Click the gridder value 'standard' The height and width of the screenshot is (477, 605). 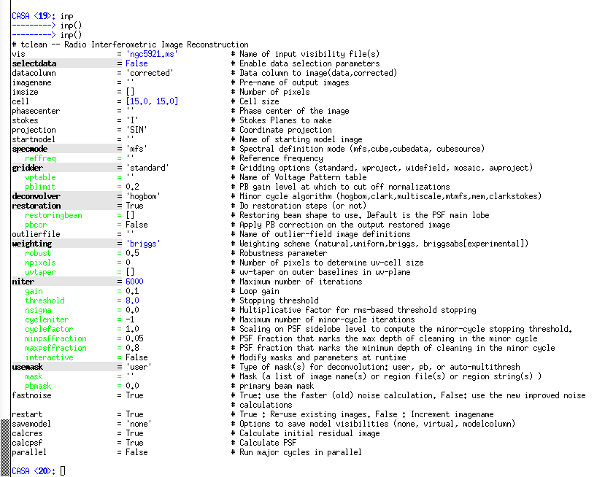147,168
